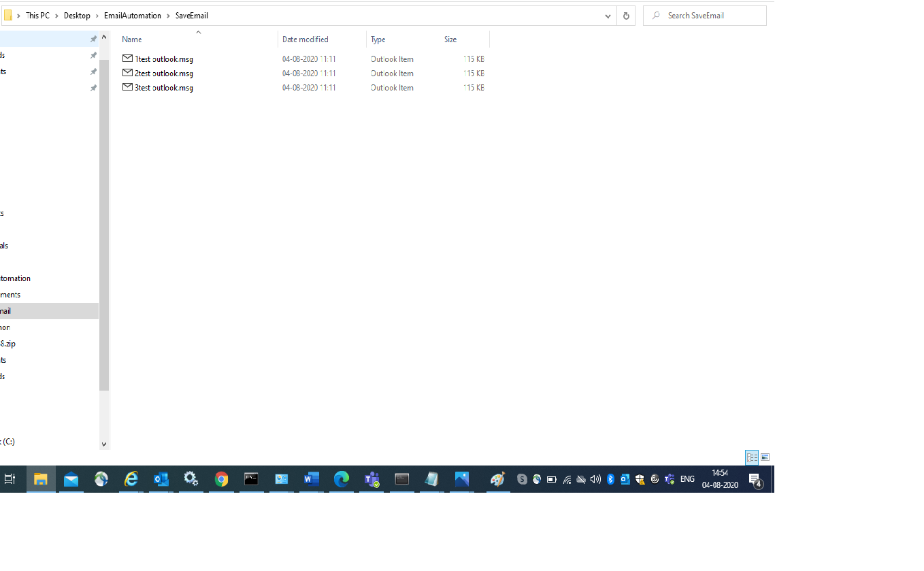Expand the arrow after Desktop breadcrumb

[x=97, y=16]
